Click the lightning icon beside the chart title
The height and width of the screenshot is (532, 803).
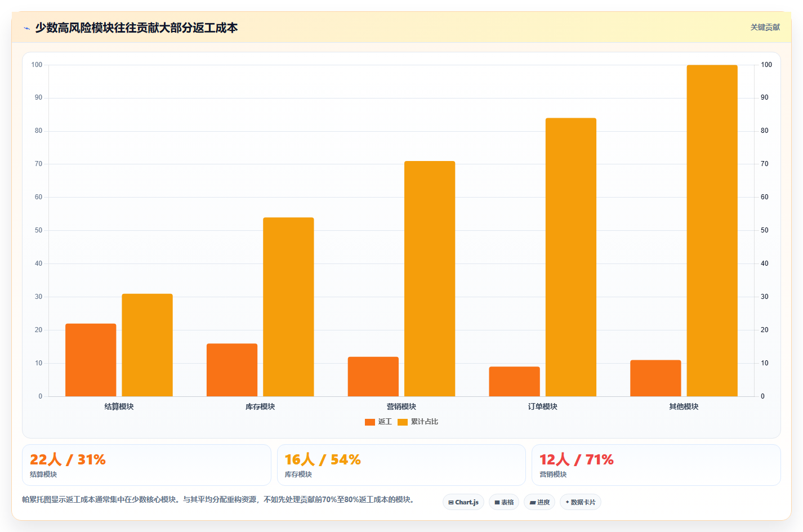click(26, 28)
